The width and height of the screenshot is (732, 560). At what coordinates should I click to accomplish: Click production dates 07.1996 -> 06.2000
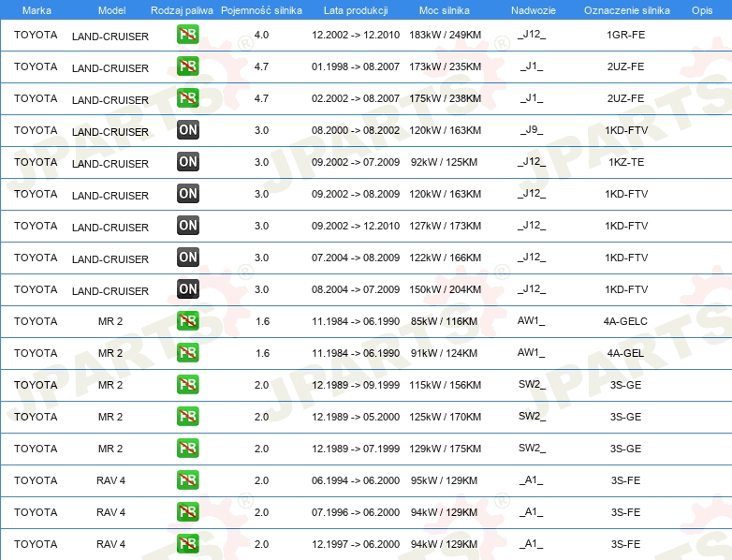point(356,512)
